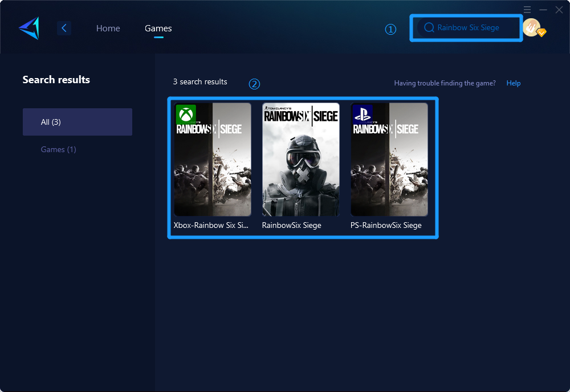
Task: Open the Help link
Action: click(x=514, y=83)
